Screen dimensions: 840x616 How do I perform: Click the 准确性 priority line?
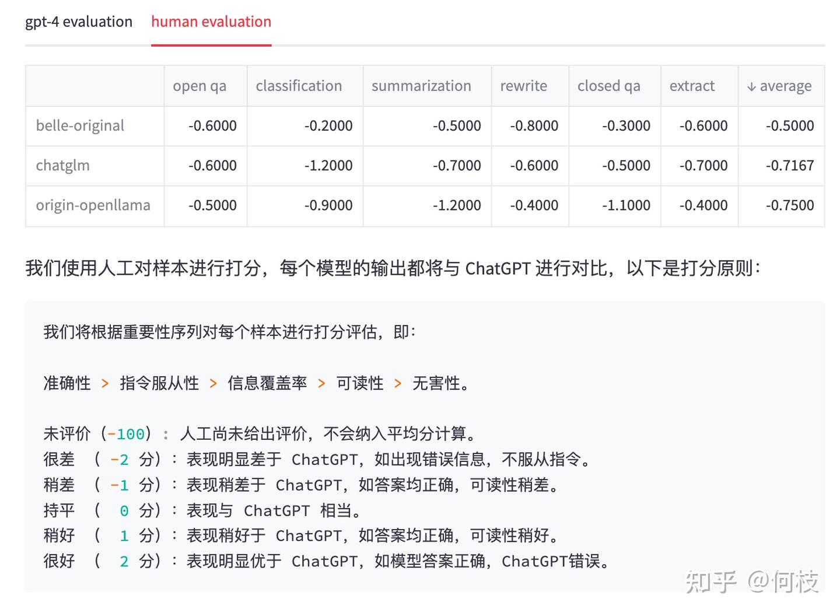(x=257, y=383)
